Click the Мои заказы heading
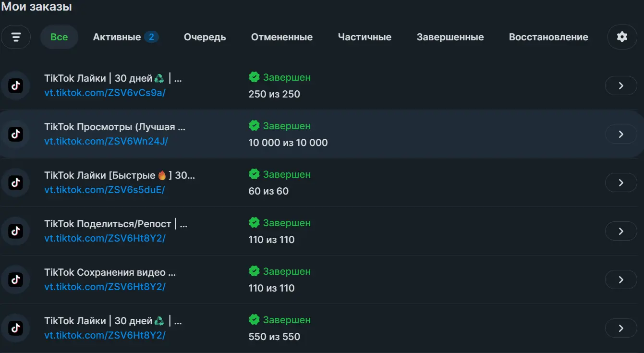 tap(36, 7)
